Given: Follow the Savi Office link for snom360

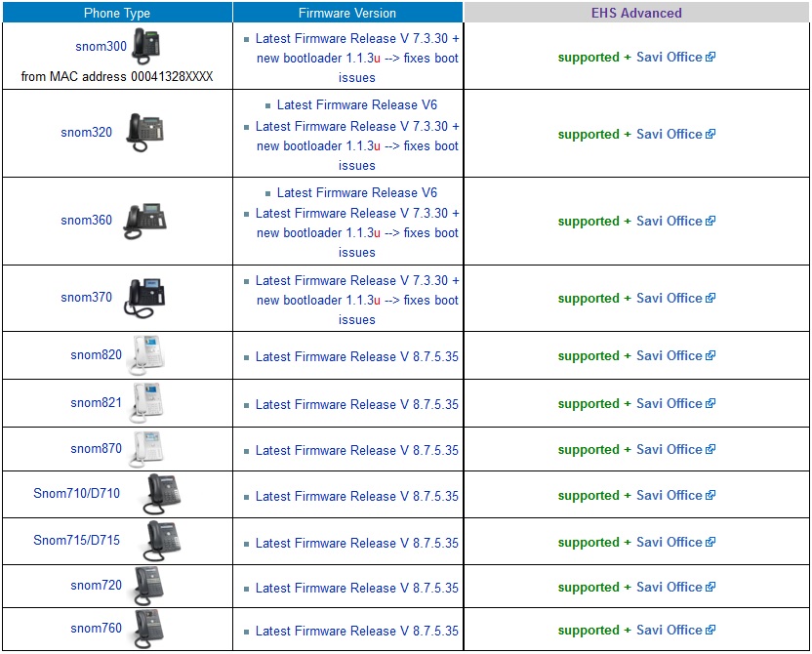Looking at the screenshot, I should (x=675, y=222).
